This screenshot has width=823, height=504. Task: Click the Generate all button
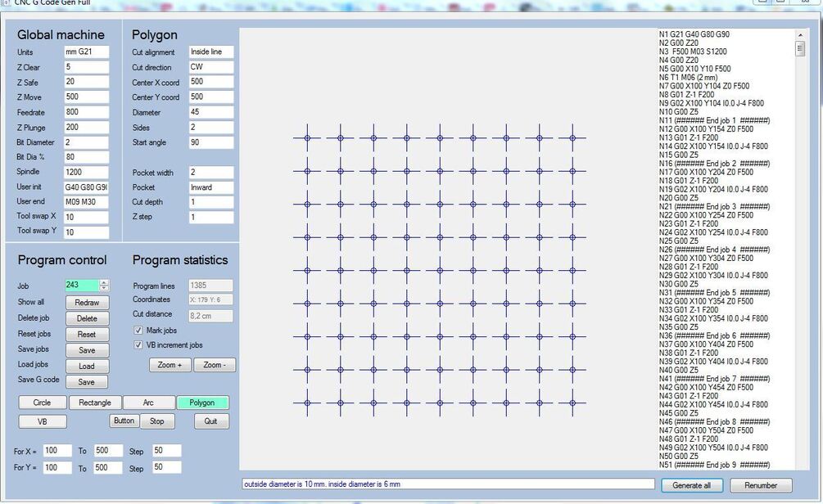pyautogui.click(x=692, y=485)
